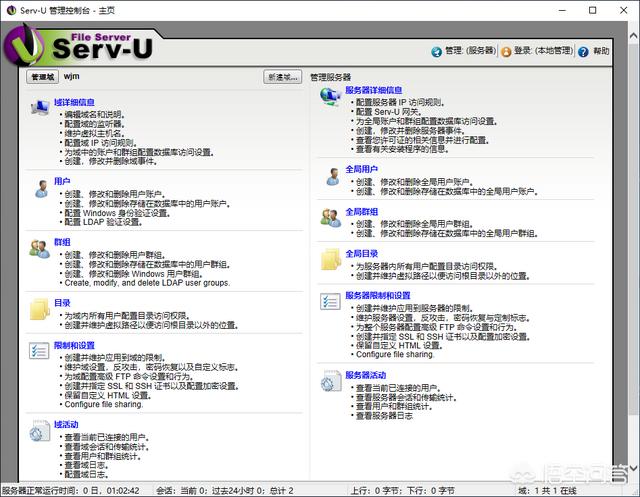Image resolution: width=640 pixels, height=497 pixels.
Task: Click the 会话 status bar entry
Action: point(225,490)
